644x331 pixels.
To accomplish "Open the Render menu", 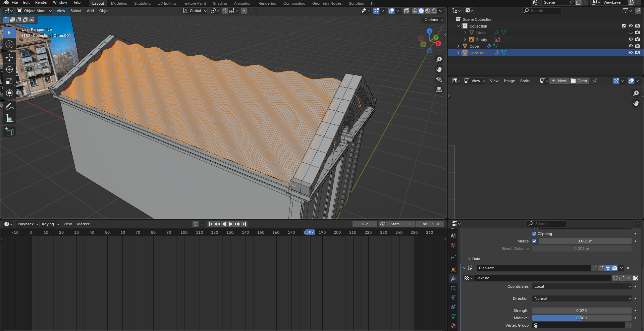I will coord(41,3).
